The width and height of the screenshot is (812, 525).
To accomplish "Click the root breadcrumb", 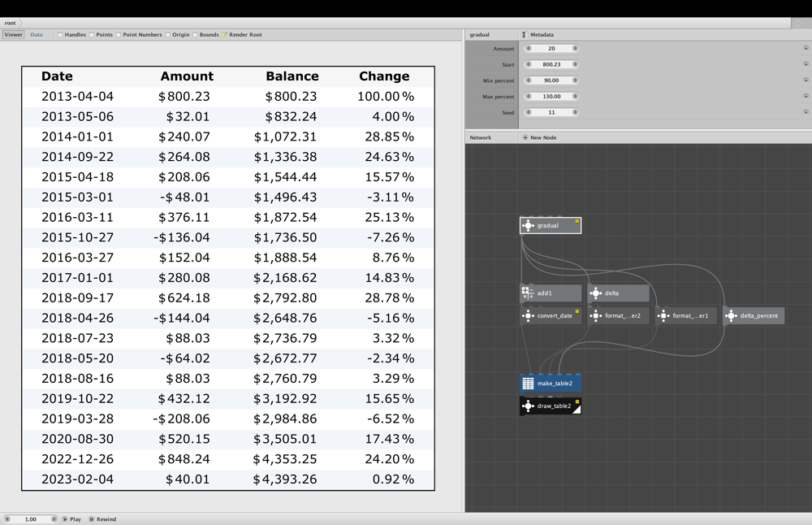I will tap(11, 23).
